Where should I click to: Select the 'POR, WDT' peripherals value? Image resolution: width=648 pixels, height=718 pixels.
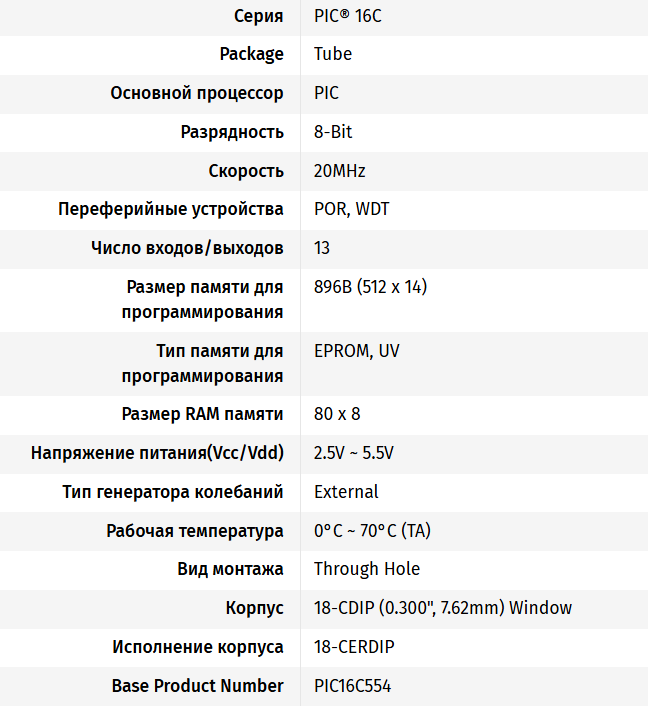click(351, 209)
